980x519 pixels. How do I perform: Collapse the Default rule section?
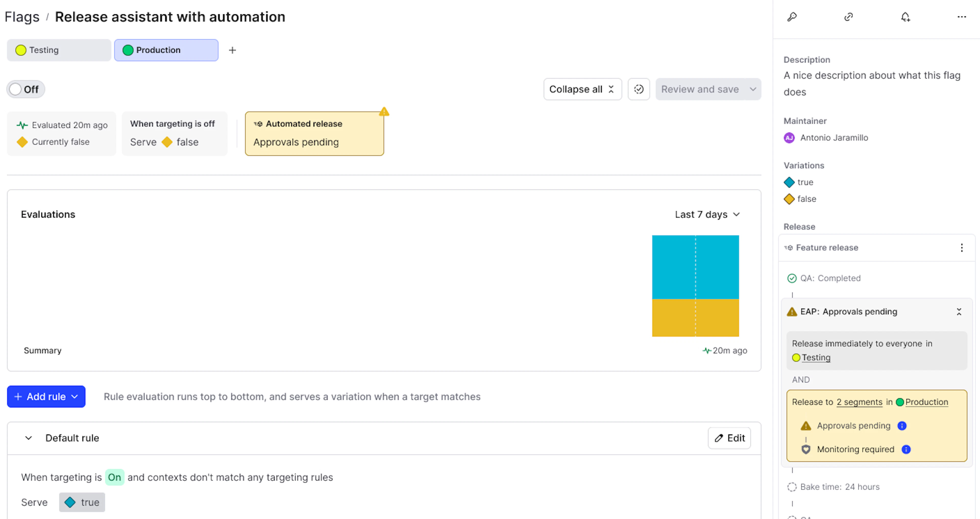tap(29, 438)
